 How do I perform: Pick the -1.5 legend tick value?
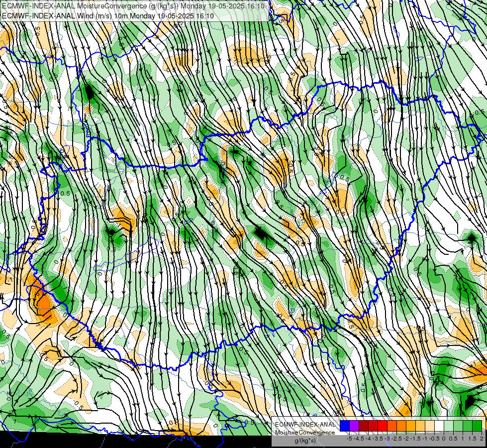[x=415, y=439]
